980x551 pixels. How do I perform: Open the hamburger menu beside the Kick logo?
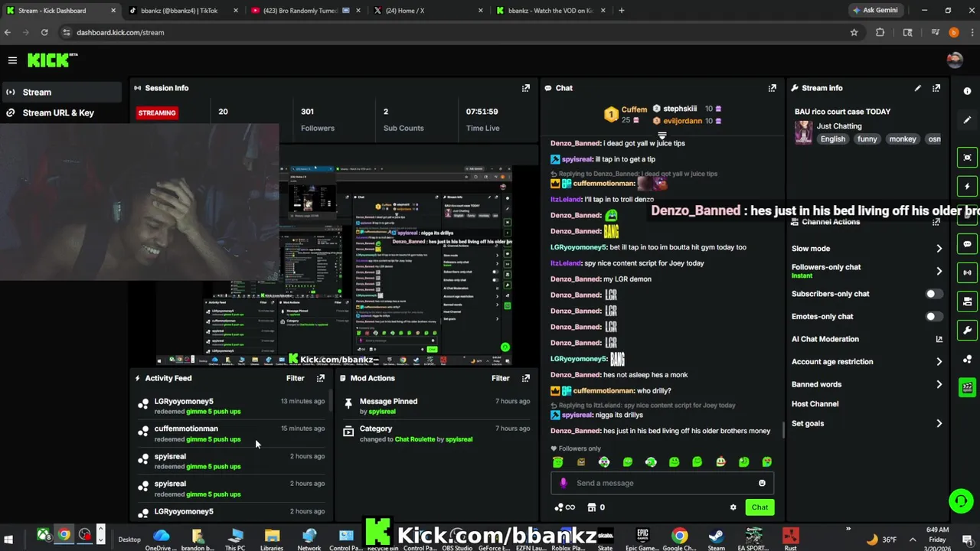tap(12, 60)
